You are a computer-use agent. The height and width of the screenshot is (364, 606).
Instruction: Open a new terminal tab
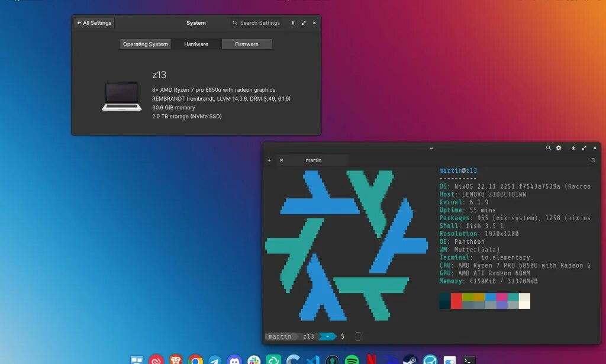point(269,160)
